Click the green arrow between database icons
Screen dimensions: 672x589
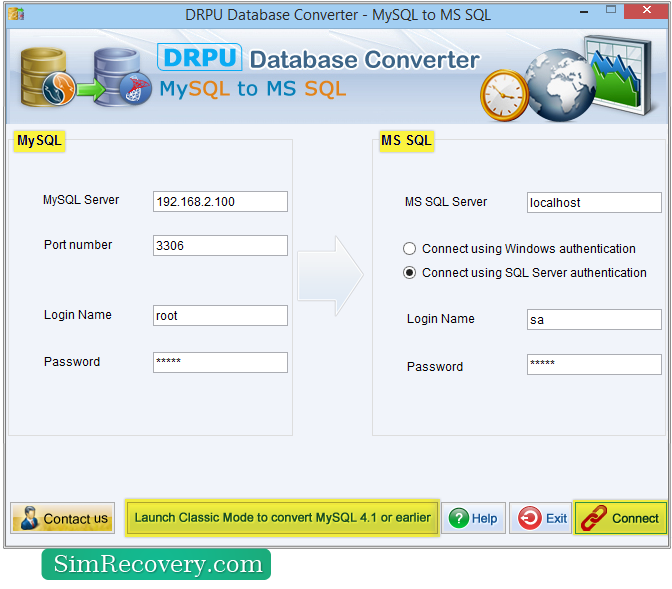coord(90,90)
